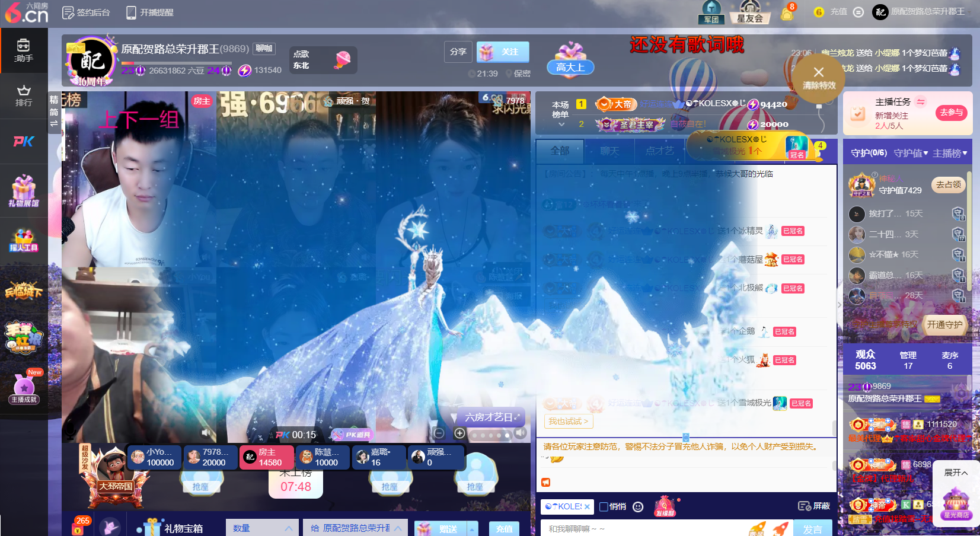Click the 关注 follow button
Screen dimensions: 980x536
tap(503, 52)
